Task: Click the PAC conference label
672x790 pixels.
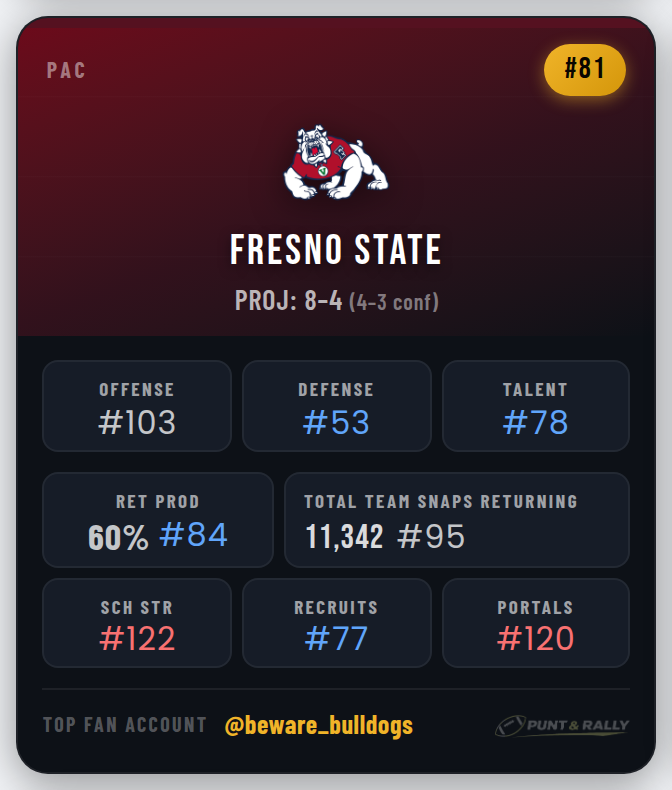Action: coord(66,71)
